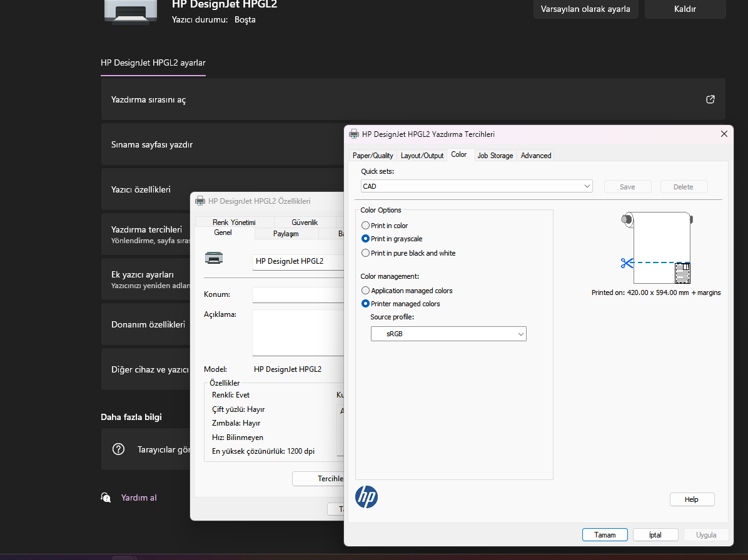Switch to the Paper/Quality tab

(373, 156)
